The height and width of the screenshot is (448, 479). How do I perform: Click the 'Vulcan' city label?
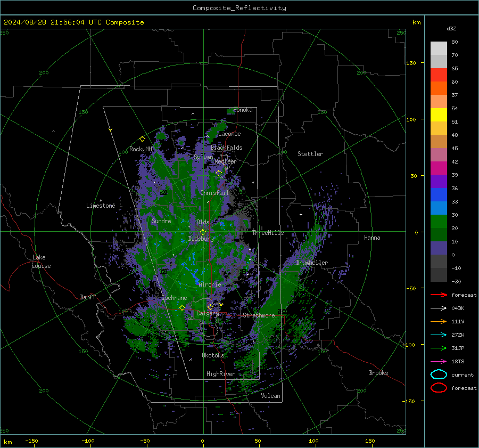point(270,396)
